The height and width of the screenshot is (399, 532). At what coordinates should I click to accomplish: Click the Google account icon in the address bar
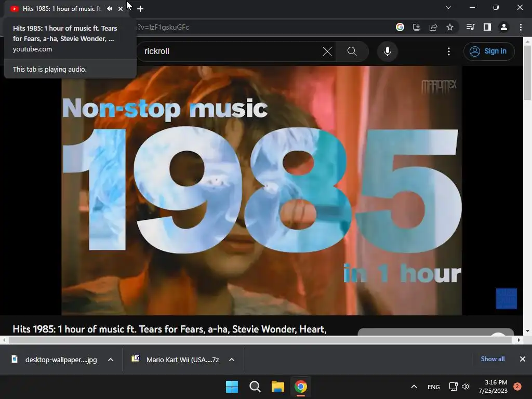click(400, 27)
